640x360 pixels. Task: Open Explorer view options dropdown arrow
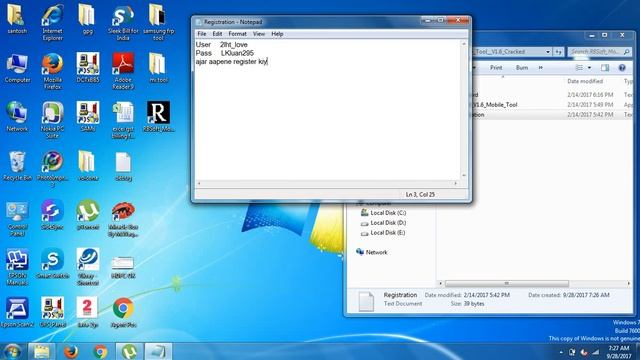point(589,68)
